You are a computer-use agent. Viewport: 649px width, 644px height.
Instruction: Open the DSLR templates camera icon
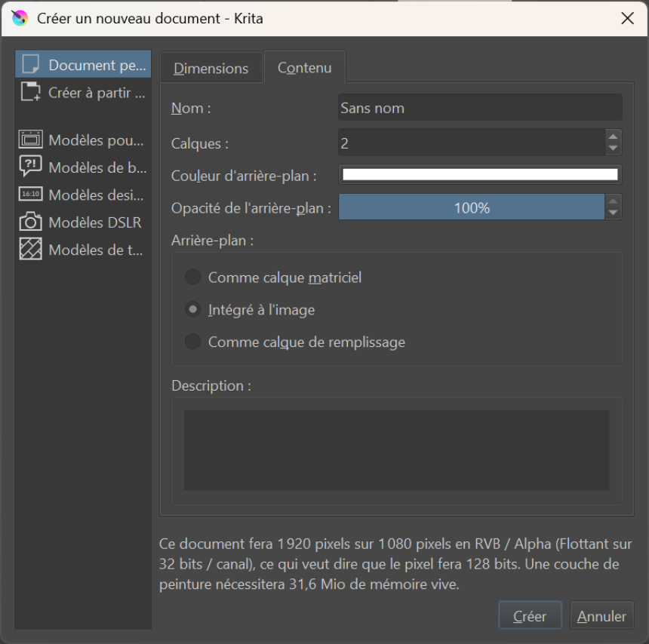(x=31, y=222)
